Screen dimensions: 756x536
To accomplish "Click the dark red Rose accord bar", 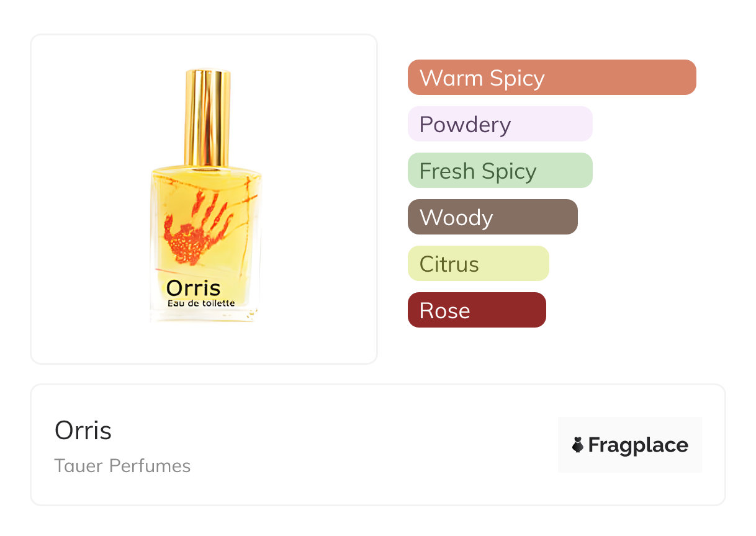I will point(476,310).
